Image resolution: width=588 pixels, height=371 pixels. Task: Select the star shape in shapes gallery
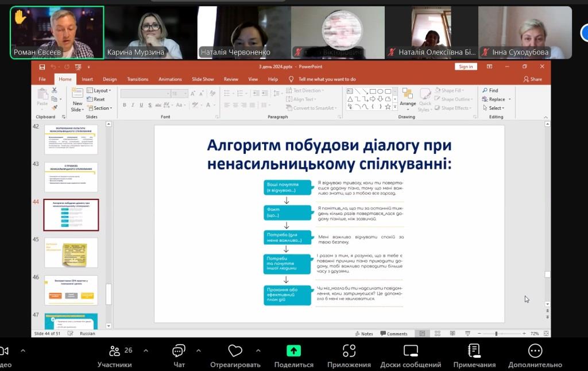tap(388, 107)
